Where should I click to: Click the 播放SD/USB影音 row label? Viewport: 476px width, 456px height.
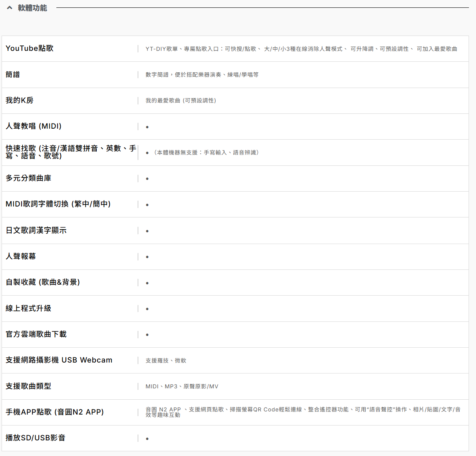pyautogui.click(x=36, y=438)
